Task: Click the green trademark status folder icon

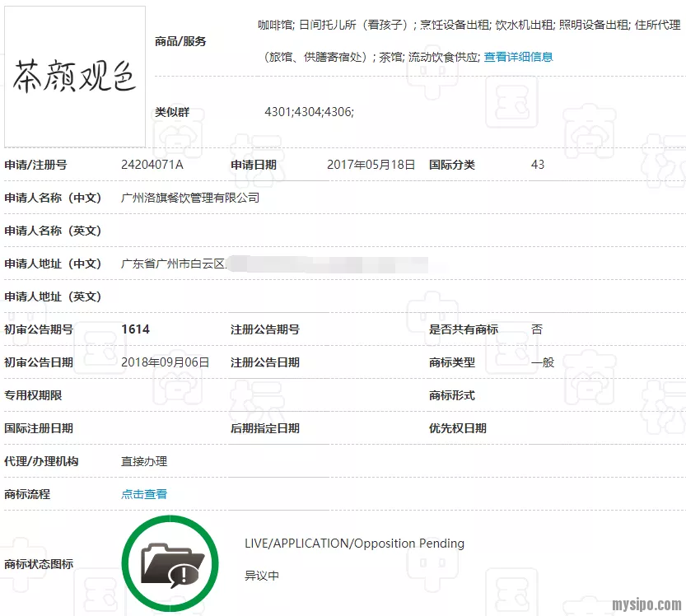Action: 170,563
